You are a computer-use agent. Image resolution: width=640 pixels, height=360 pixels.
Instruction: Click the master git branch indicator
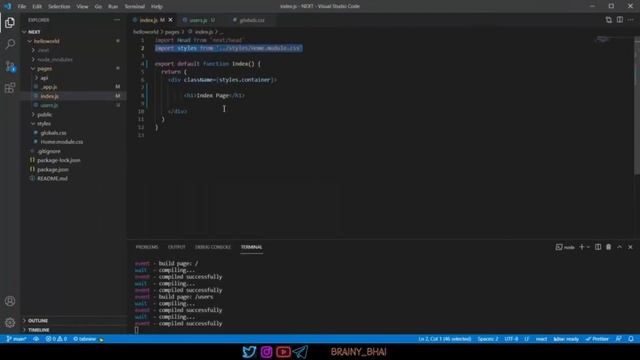(16, 339)
